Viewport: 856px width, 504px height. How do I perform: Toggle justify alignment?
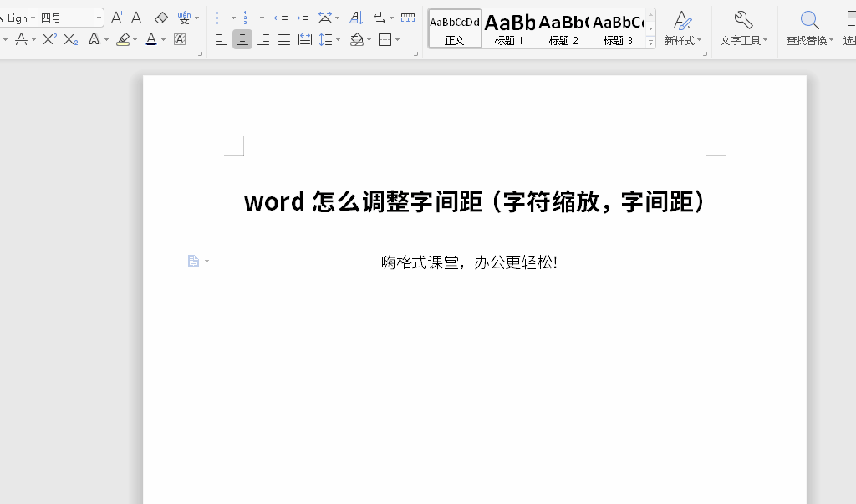click(x=284, y=39)
